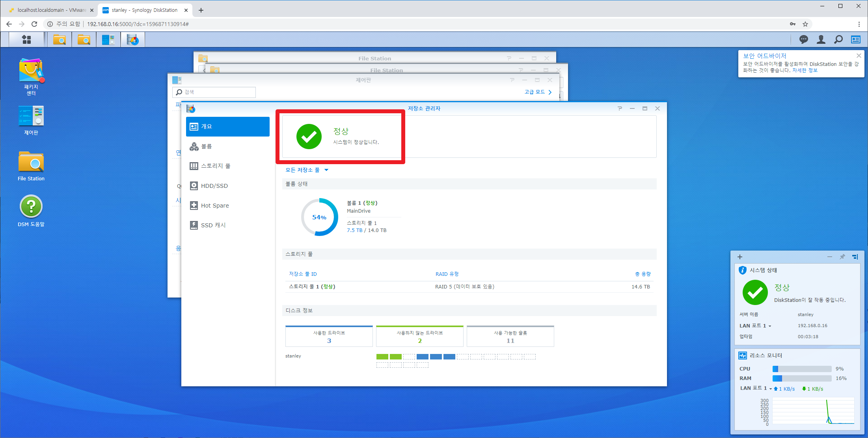Click the DSM taskbar search magnifier icon

pyautogui.click(x=838, y=39)
